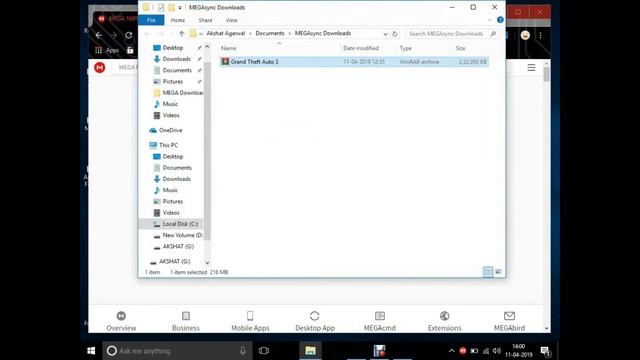Screen dimensions: 640x360
Task: Click Akshat Agarwal in the address path
Action: pyautogui.click(x=226, y=33)
